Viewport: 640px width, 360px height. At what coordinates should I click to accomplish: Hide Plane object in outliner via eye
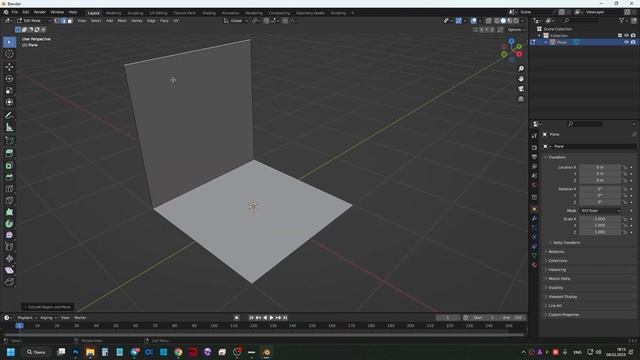(626, 42)
